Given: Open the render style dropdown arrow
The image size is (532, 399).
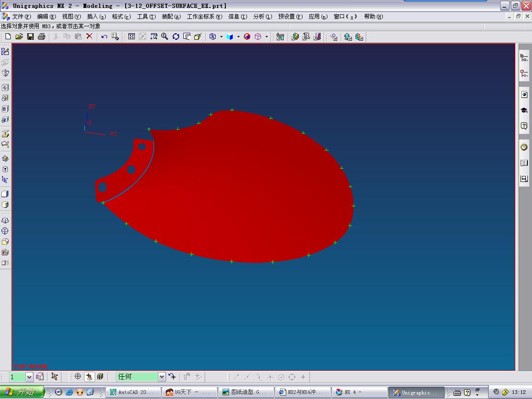Looking at the screenshot, I should [238, 36].
